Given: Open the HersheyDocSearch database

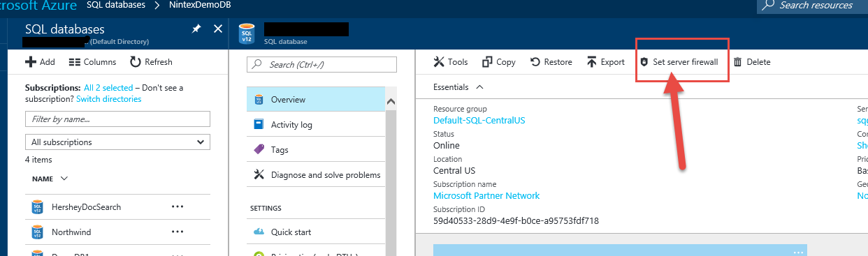Looking at the screenshot, I should (x=86, y=207).
